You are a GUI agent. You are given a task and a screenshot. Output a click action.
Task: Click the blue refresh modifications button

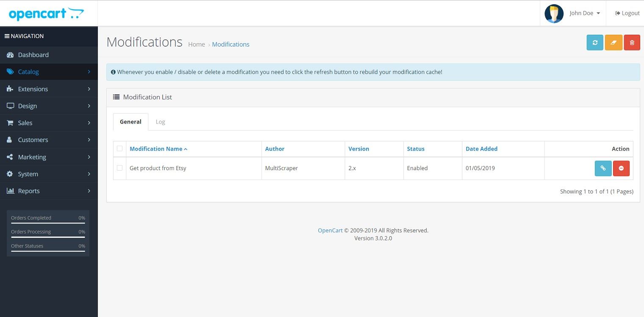(594, 43)
